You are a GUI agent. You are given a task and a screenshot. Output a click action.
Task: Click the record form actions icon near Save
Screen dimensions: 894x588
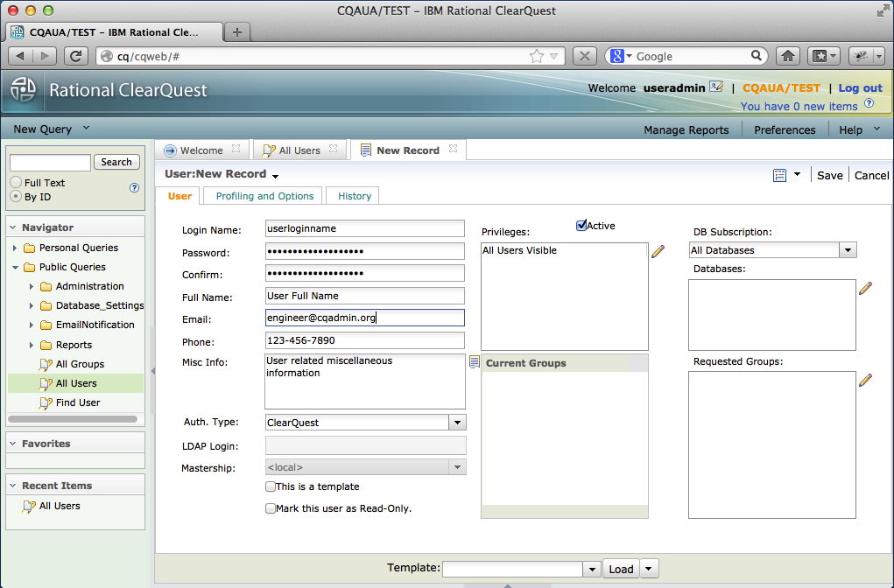tap(779, 175)
